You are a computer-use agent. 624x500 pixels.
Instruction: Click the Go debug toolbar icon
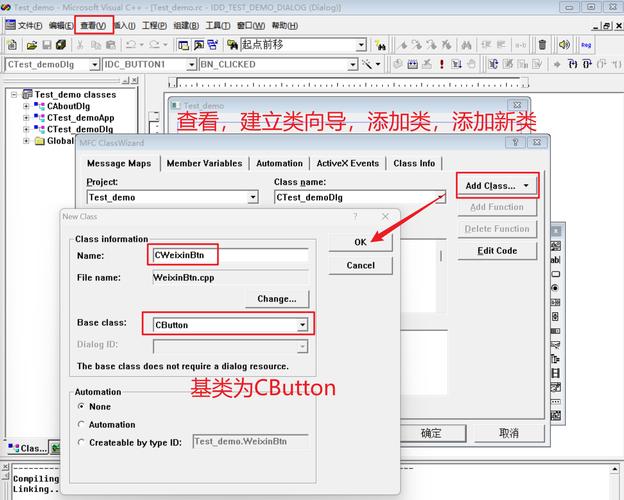pyautogui.click(x=456, y=64)
